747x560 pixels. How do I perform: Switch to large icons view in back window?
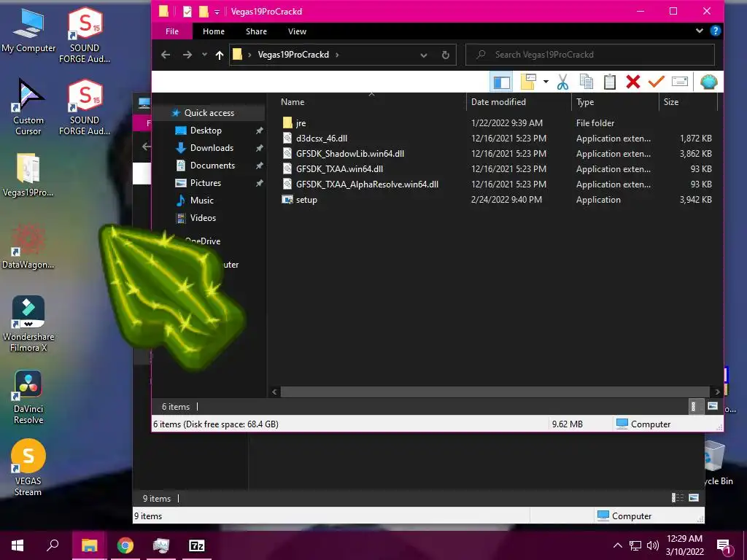click(694, 498)
